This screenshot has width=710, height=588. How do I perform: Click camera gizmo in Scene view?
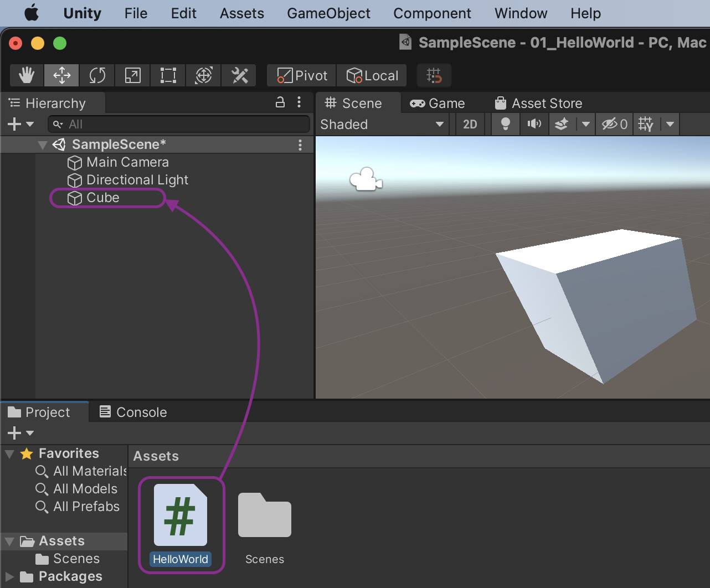[x=366, y=179]
